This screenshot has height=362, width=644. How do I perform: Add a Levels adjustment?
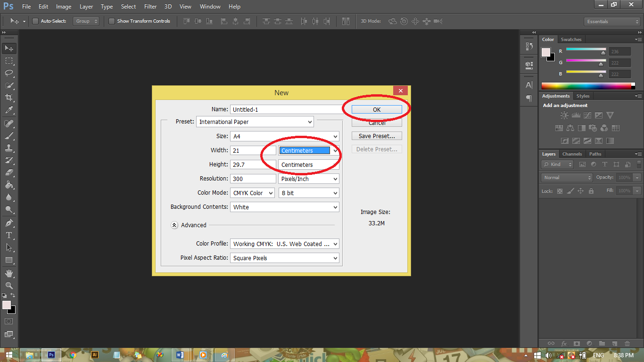pyautogui.click(x=576, y=115)
